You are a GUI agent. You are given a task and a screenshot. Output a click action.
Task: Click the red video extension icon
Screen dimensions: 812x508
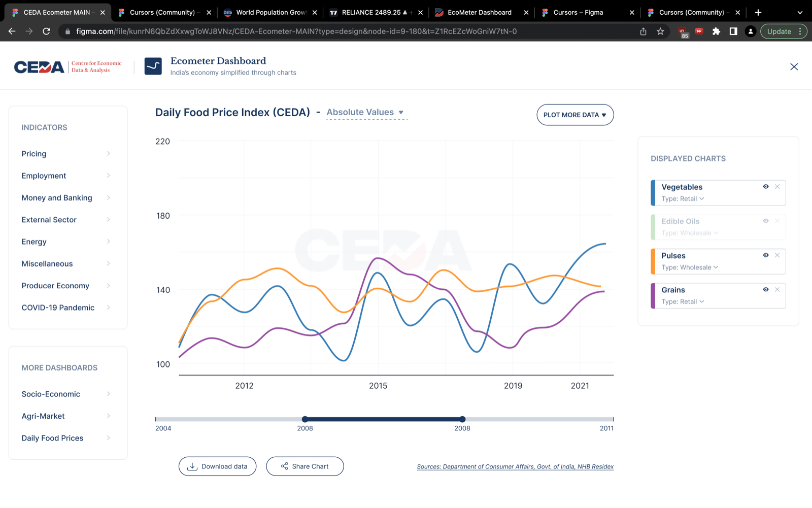699,31
